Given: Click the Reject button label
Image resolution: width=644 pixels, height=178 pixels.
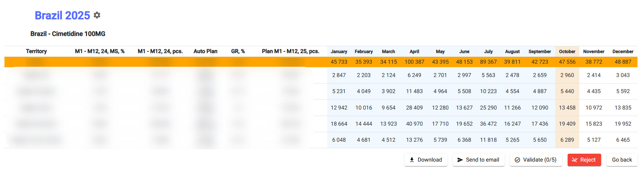Looking at the screenshot, I should coord(588,160).
